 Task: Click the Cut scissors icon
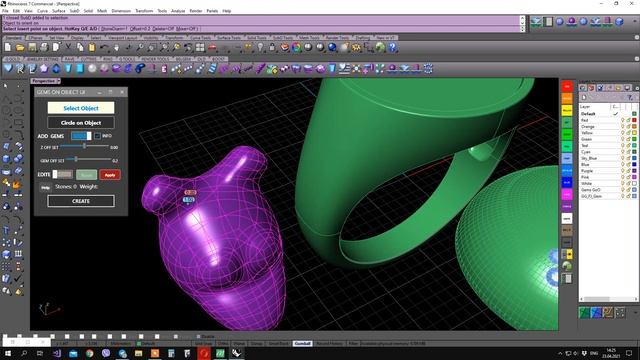[x=68, y=48]
